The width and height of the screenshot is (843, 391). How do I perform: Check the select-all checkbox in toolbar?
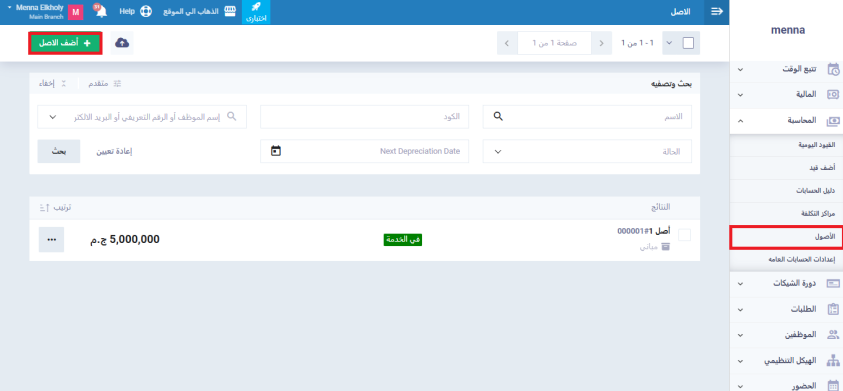click(688, 43)
